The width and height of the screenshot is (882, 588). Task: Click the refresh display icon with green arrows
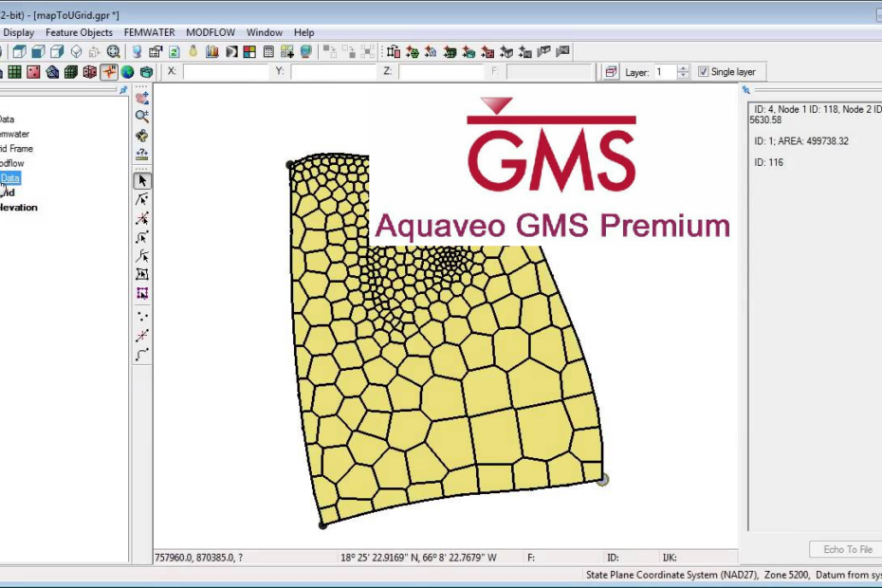175,52
